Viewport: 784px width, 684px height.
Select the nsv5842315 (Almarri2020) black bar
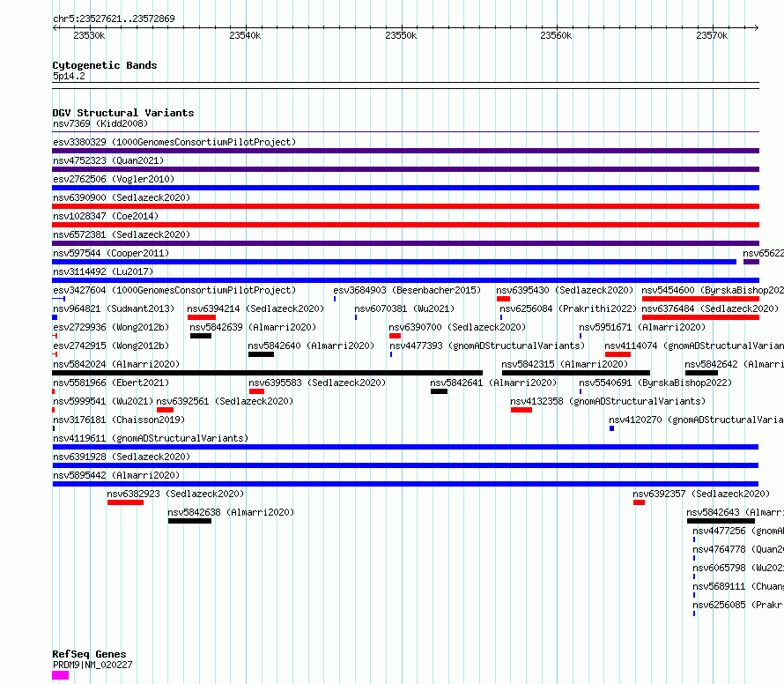[x=576, y=373]
